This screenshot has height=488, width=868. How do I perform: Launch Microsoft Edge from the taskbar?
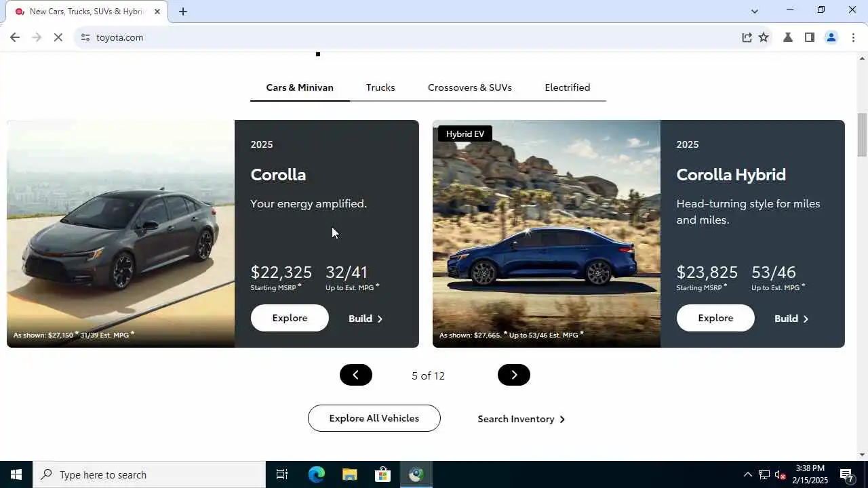click(317, 474)
